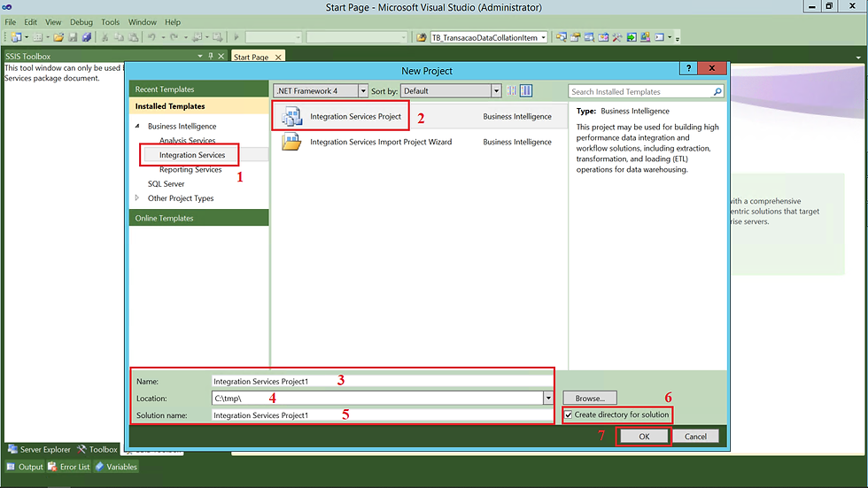The image size is (868, 488).
Task: Select SQL Server template category
Action: click(167, 183)
